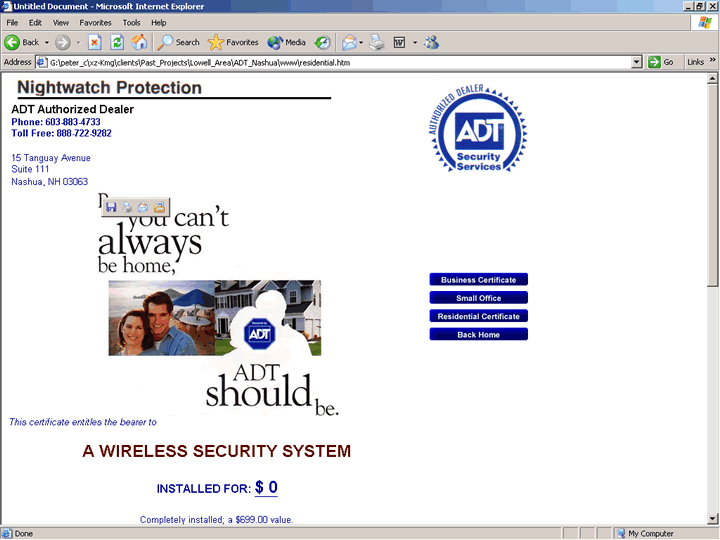Click the "Toll Free: 888-722-9282" text
720x540 pixels.
[x=61, y=133]
